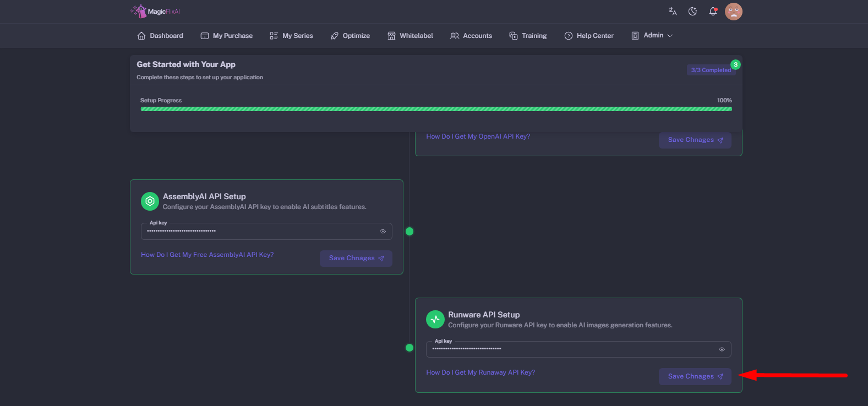
Task: Focus the AssemblyAI Api key field
Action: 266,232
